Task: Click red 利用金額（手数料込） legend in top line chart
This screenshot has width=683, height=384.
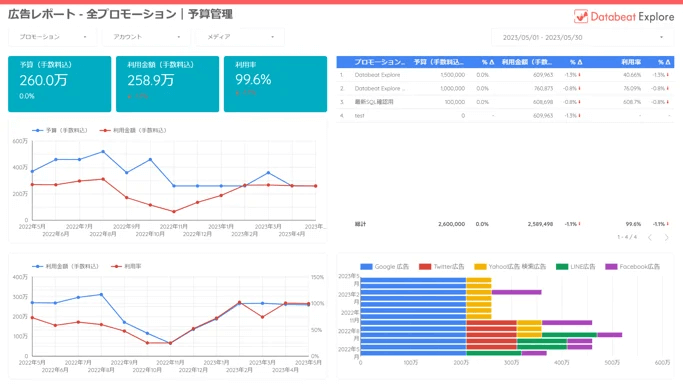Action: click(x=133, y=130)
